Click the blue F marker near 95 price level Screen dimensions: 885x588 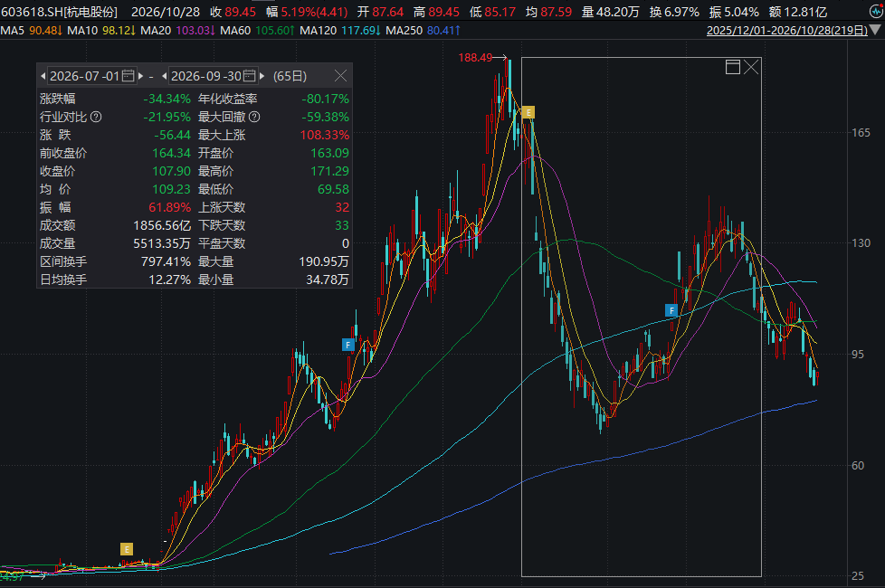(348, 345)
